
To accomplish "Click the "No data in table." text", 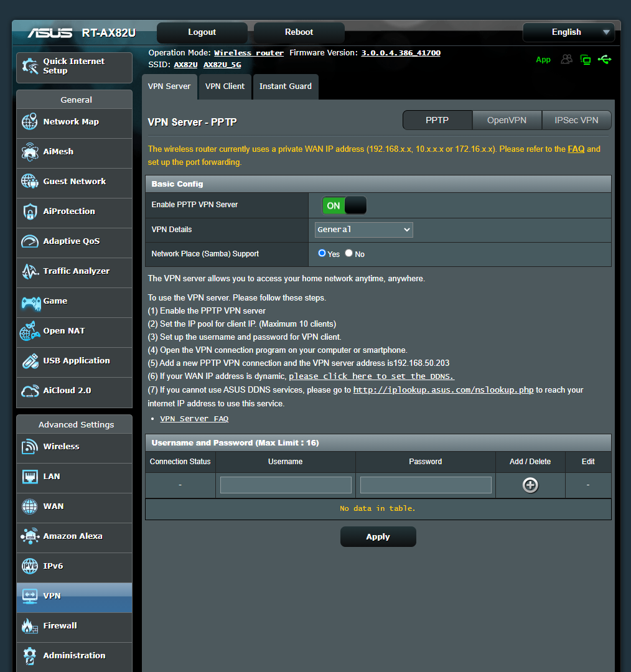I will click(378, 508).
